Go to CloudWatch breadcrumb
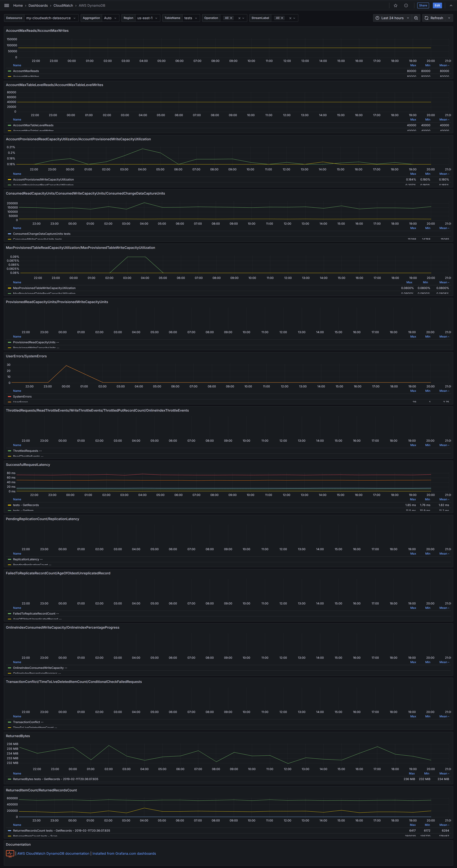Screen dimensions: 457x868 tap(63, 5)
